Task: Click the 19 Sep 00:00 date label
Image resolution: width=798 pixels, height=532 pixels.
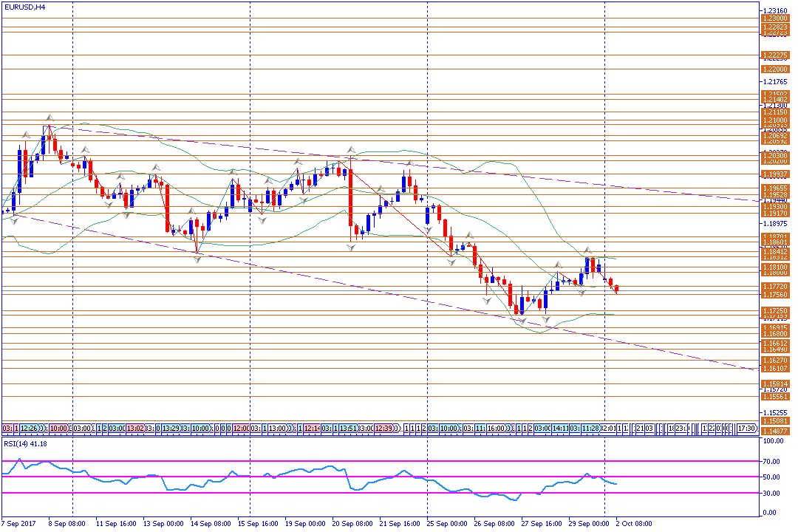Action: point(305,523)
